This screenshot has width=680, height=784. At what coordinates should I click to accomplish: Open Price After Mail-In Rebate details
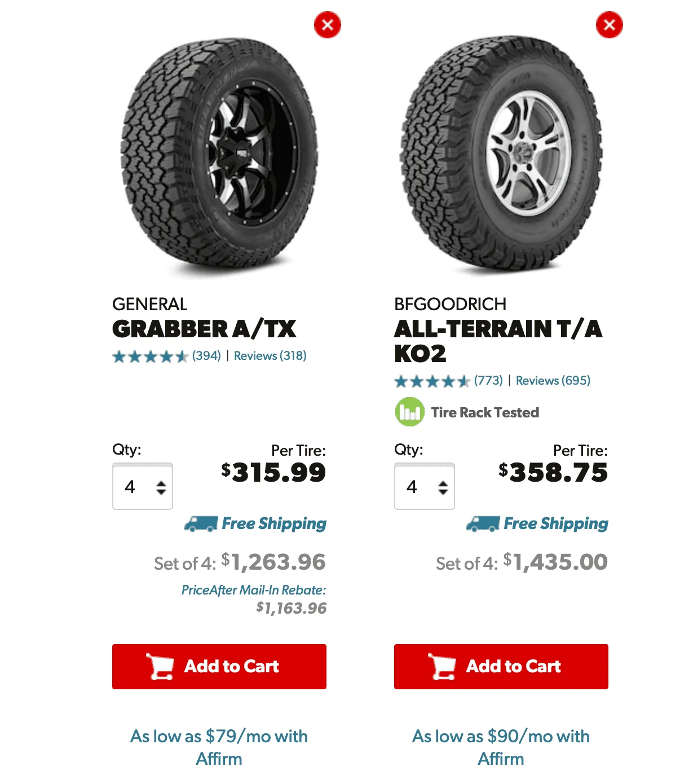click(254, 590)
